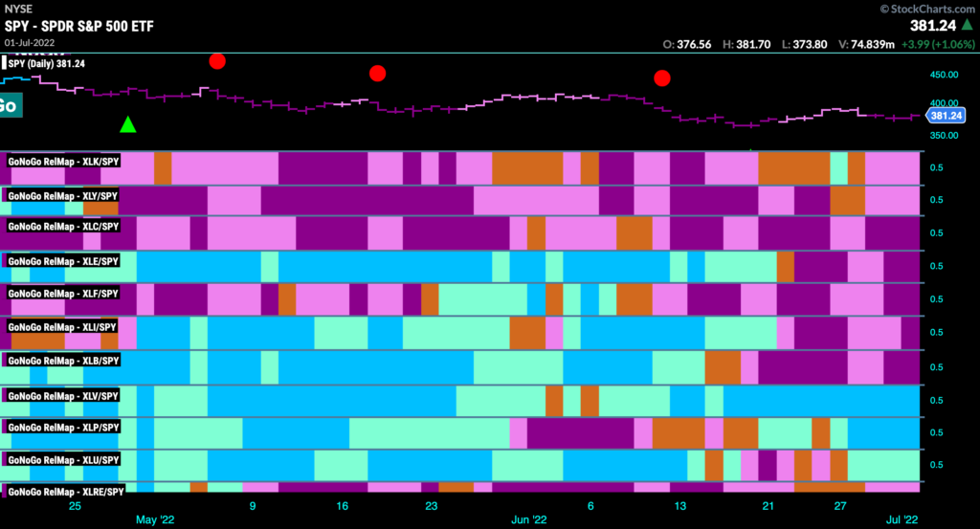Image resolution: width=980 pixels, height=529 pixels.
Task: Click the blue 381.24 price tag
Action: tap(946, 116)
